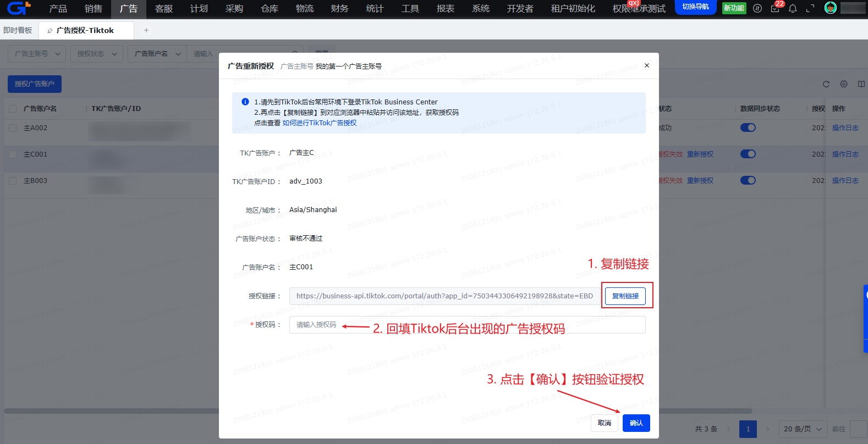Click the user avatar icon

pyautogui.click(x=831, y=8)
